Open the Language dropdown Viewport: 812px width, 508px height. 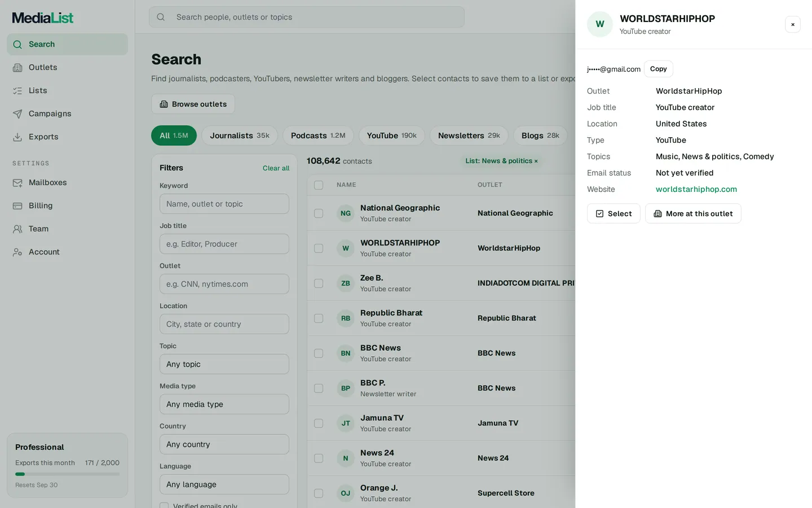(224, 484)
